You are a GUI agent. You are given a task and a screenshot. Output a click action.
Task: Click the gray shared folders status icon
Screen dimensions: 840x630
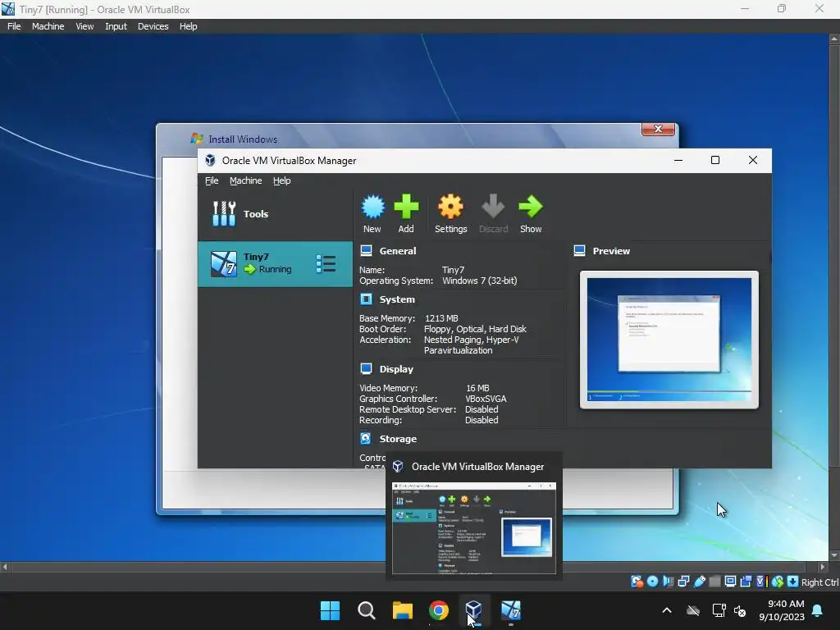pos(714,582)
